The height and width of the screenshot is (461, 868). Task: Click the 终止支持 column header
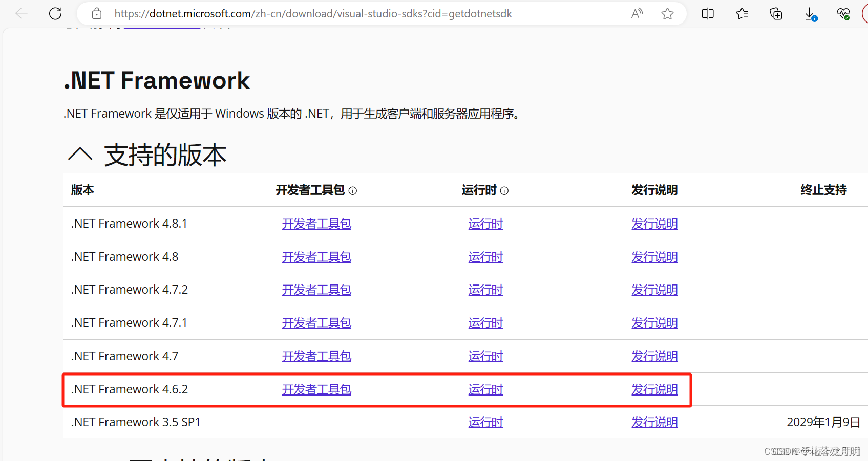(x=823, y=190)
